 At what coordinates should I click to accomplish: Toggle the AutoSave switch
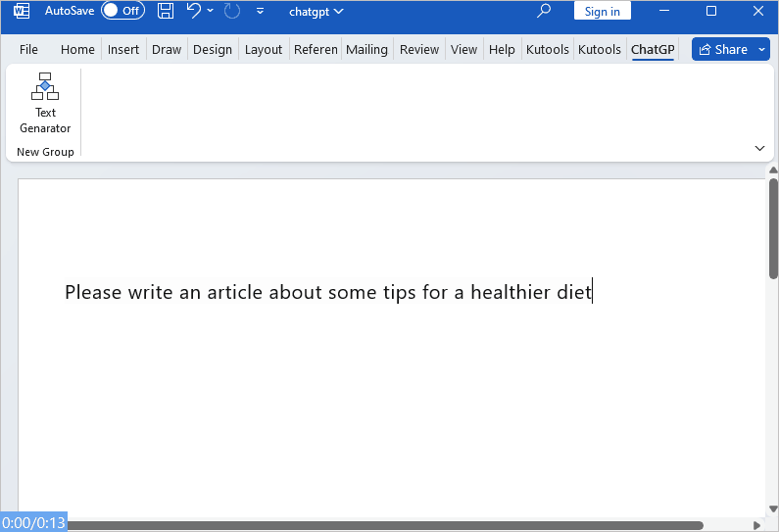(122, 12)
